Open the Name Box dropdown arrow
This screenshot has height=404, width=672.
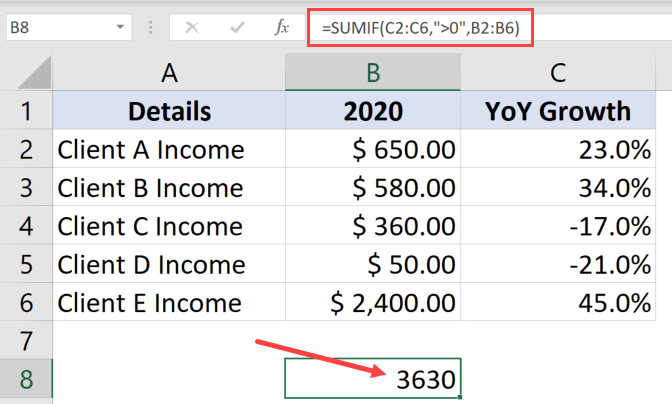pyautogui.click(x=121, y=27)
